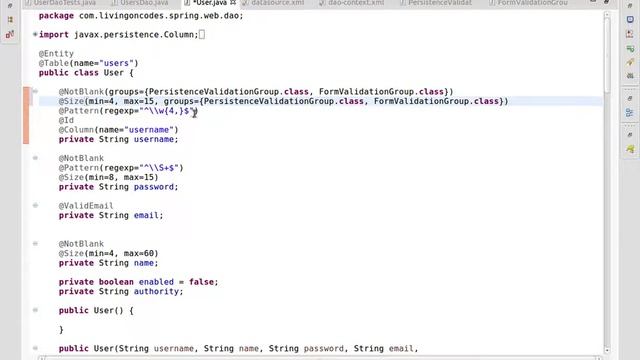The height and width of the screenshot is (360, 640).
Task: Click PersistenceValidationGroup.class in the @NotBlank line
Action: (x=229, y=92)
